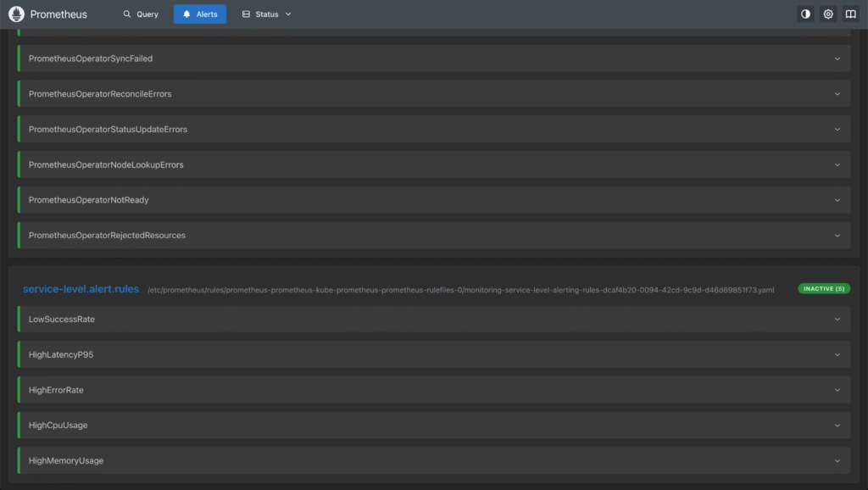Expand PrometheusOperatorSyncFailed chevron

pos(837,58)
